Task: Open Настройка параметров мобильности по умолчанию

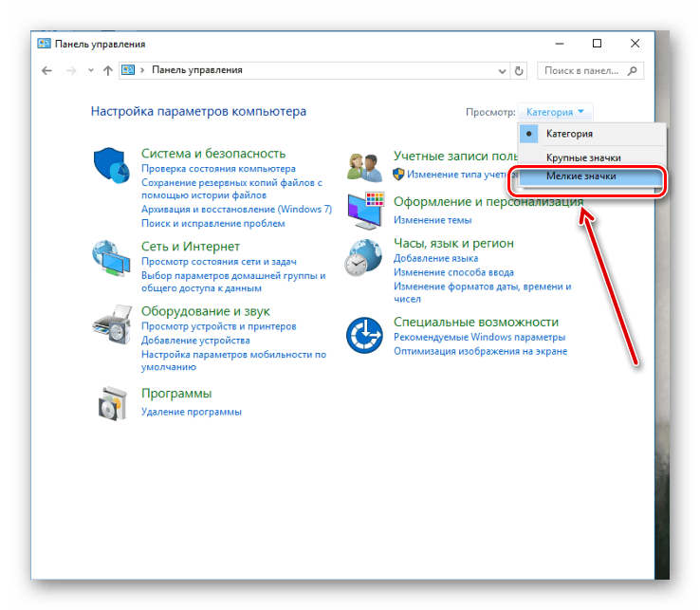Action: tap(234, 360)
